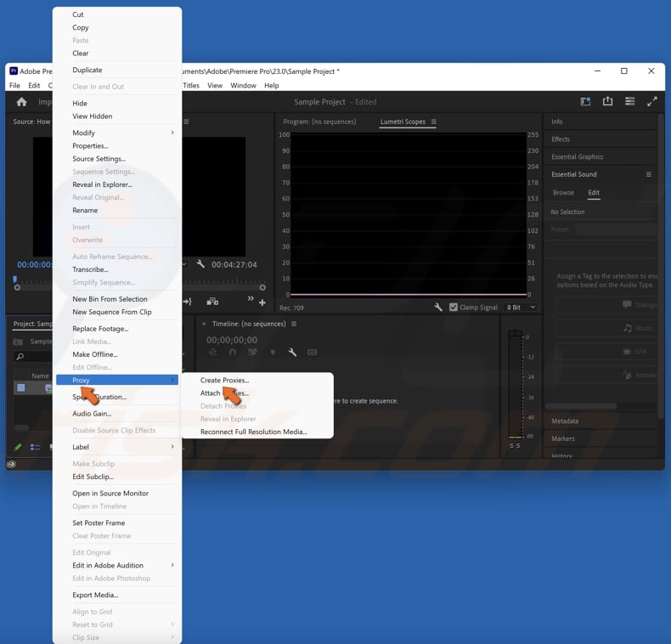The height and width of the screenshot is (644, 671).
Task: Open the Source monitor button editor plus icon
Action: click(x=262, y=302)
